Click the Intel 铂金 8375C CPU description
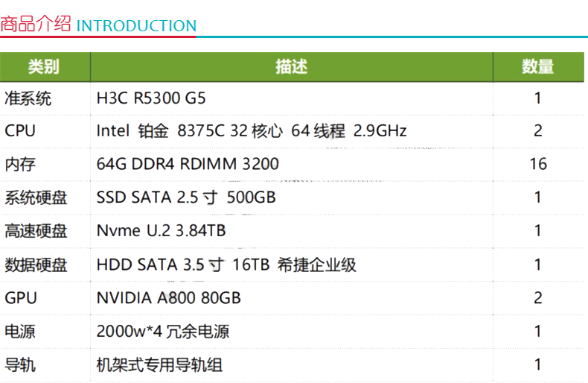The height and width of the screenshot is (383, 588). click(x=252, y=131)
